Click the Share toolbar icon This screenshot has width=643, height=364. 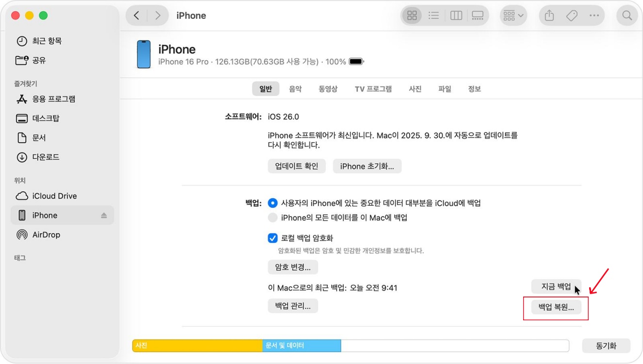pos(549,16)
